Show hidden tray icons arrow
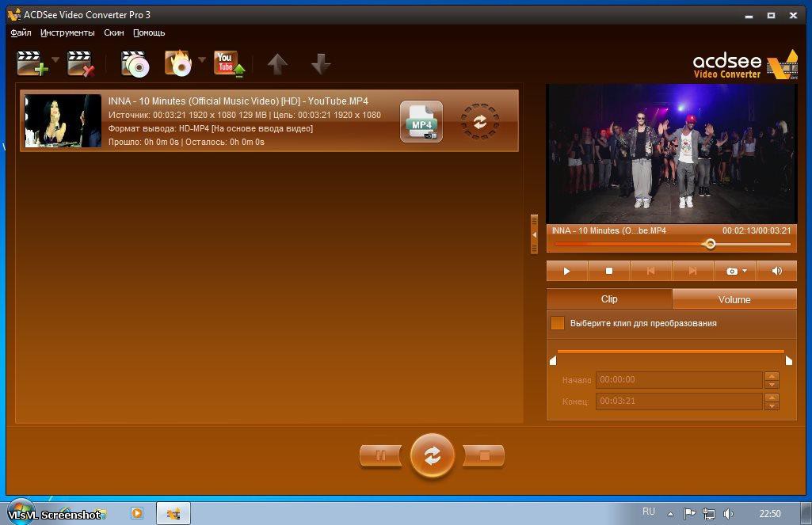Screen dimensions: 812x525 coord(671,514)
